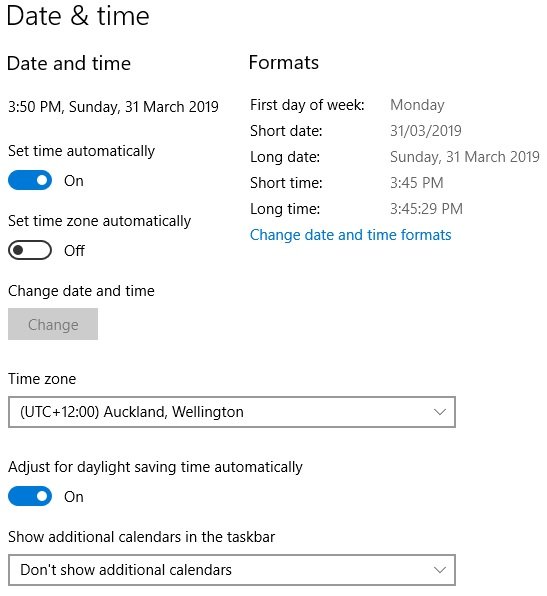Click the Adjust for daylight saving label

pyautogui.click(x=155, y=467)
